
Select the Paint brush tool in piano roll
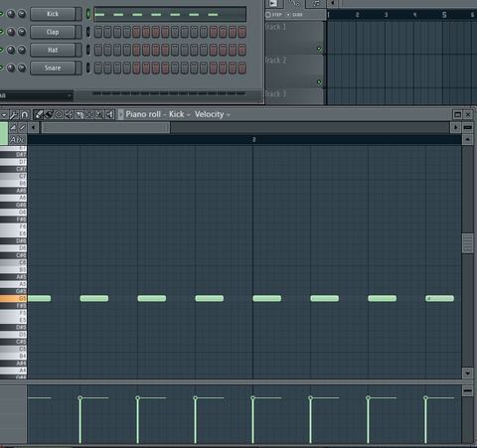tap(49, 115)
